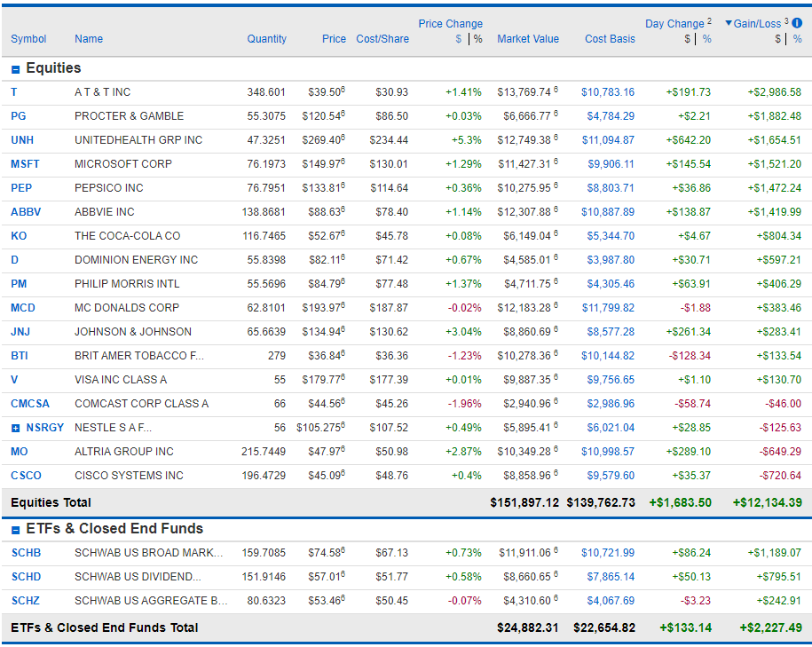View Brit Amer Tobacco cost basis $10,144.82
Screen dimensions: 812x647
(607, 355)
